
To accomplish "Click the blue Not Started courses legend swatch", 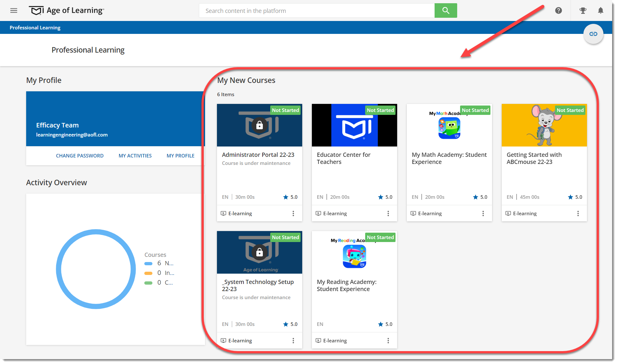I will (x=148, y=264).
